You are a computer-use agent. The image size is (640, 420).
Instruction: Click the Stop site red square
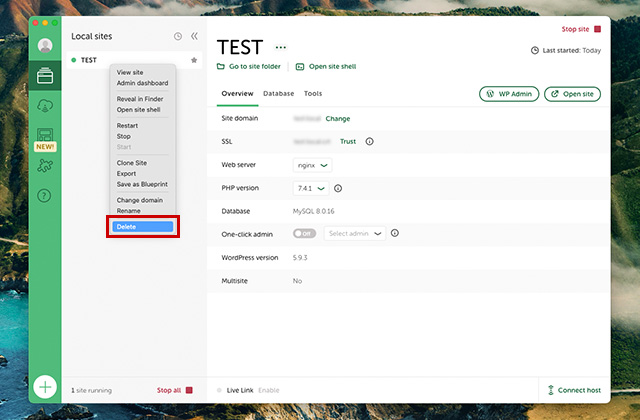(598, 29)
